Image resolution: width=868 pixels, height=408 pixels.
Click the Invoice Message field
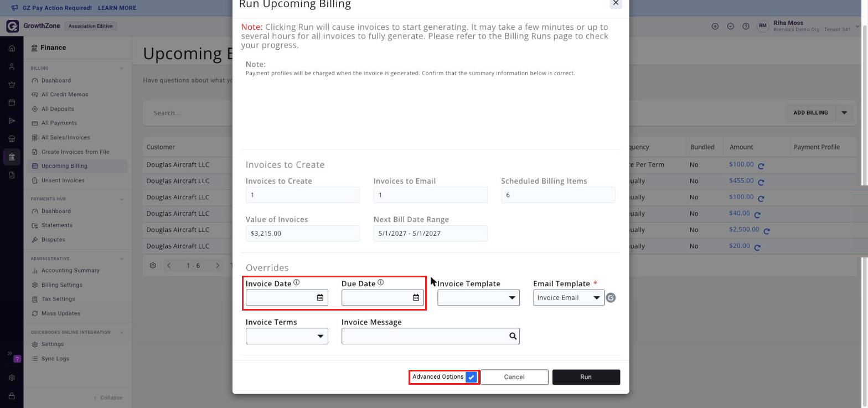(x=431, y=336)
